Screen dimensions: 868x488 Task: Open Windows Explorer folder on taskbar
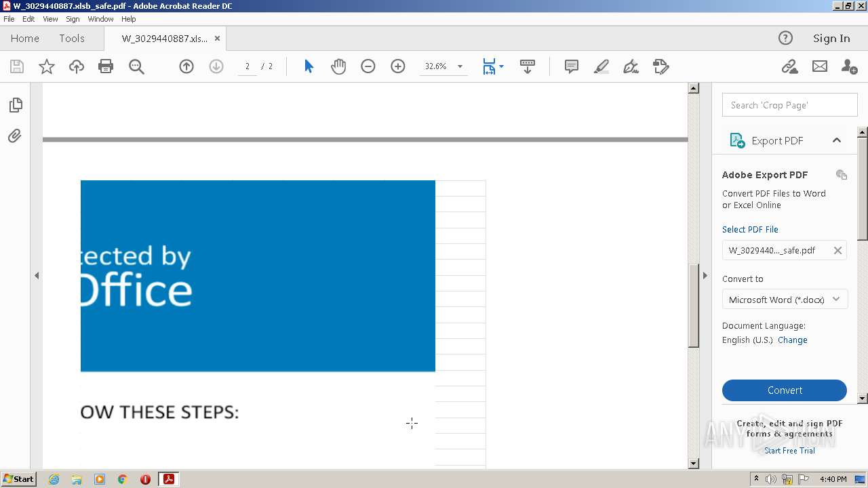point(77,479)
